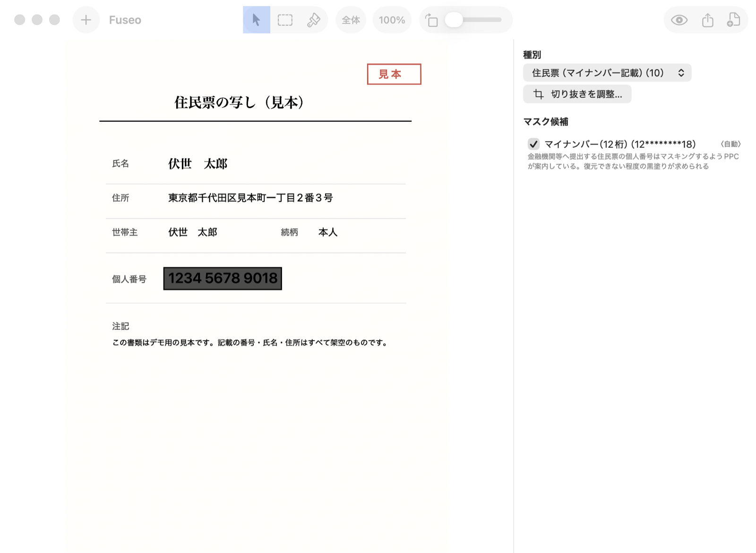The height and width of the screenshot is (553, 756).
Task: Open the 種別 document type dropdown
Action: (607, 73)
